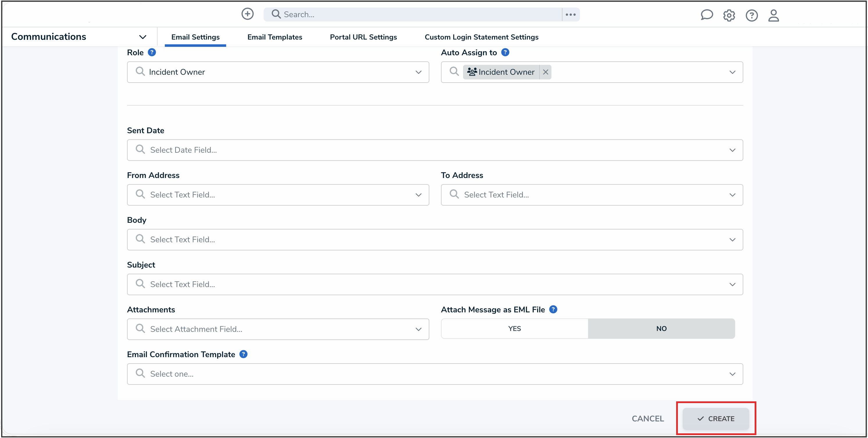Set Attach Message as EML File to YES

click(514, 328)
